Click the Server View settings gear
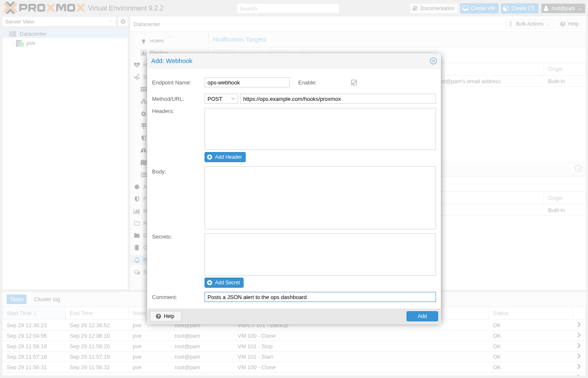 (123, 21)
